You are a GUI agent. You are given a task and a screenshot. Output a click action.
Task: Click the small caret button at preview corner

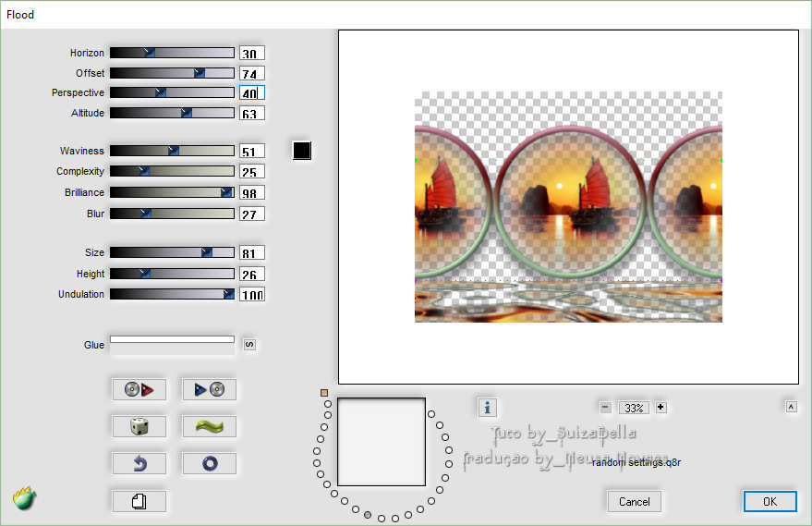pos(791,408)
